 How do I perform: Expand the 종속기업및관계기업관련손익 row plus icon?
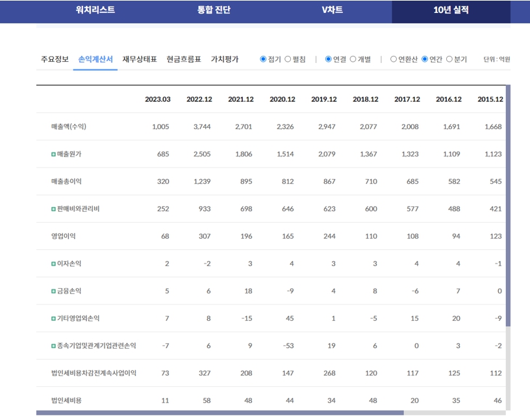(x=53, y=345)
